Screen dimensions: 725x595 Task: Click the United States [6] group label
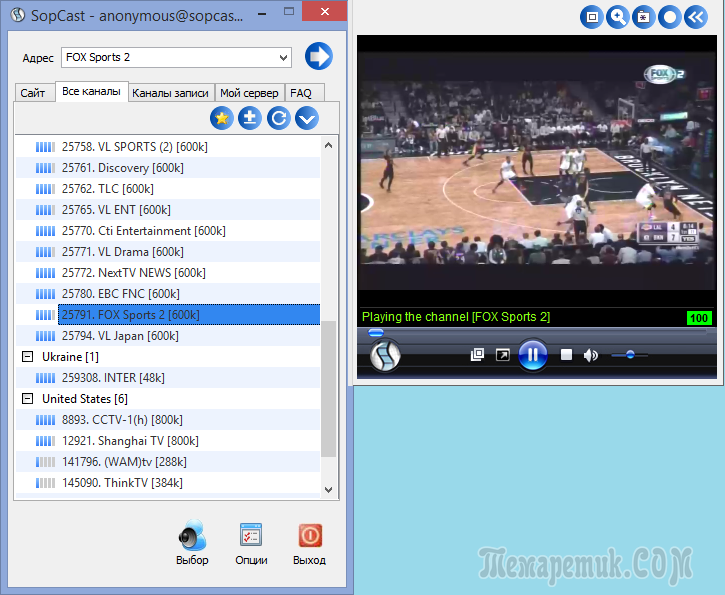[85, 399]
